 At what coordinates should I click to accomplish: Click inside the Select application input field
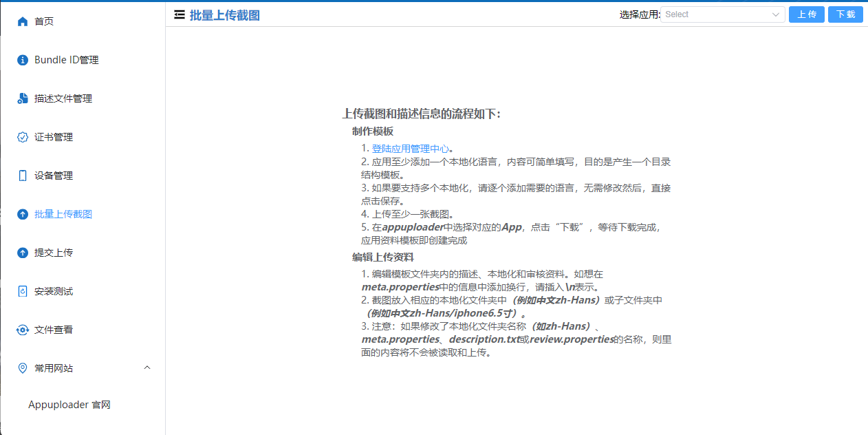coord(708,14)
